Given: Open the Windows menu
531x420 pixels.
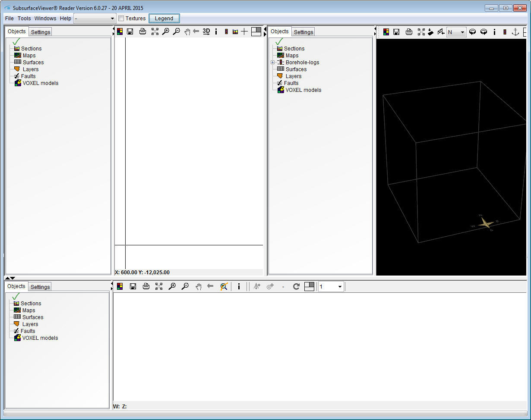Looking at the screenshot, I should [x=45, y=19].
